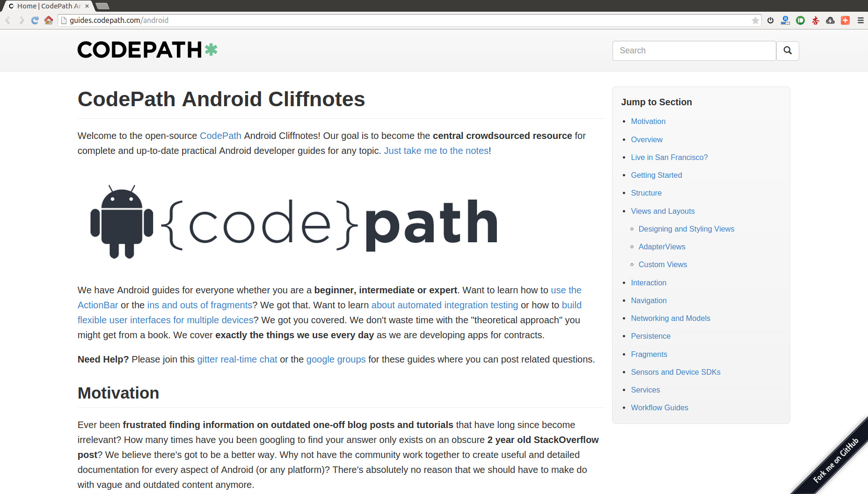Jump to Persistence section
The image size is (868, 494).
coord(650,336)
